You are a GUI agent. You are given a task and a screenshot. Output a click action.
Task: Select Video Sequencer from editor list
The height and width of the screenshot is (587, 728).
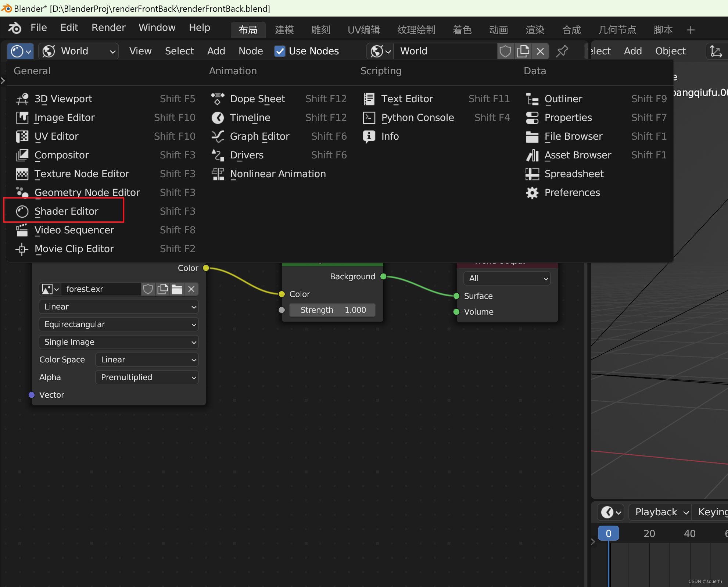click(74, 230)
